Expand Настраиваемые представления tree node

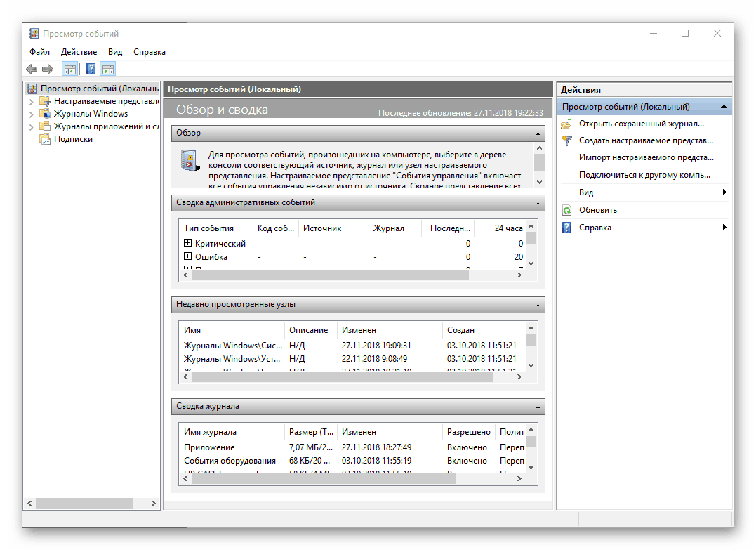(x=31, y=101)
